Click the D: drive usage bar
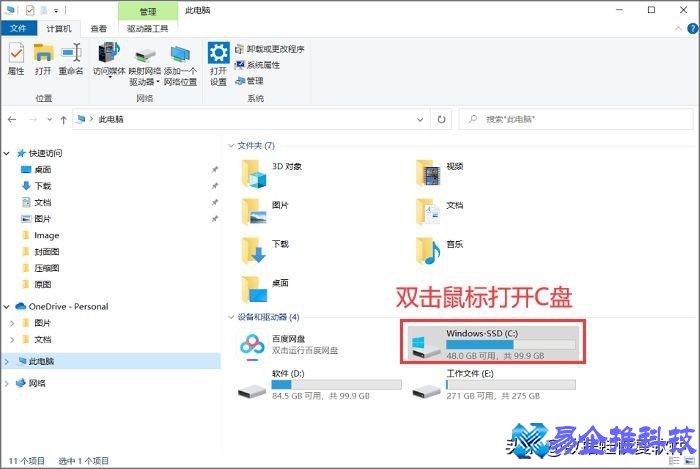Image resolution: width=700 pixels, height=469 pixels. (x=337, y=385)
